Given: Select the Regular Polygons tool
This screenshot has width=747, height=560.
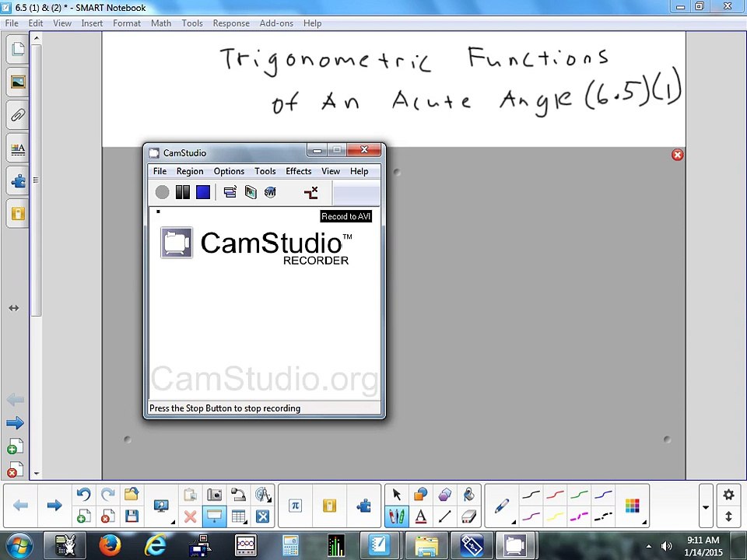Looking at the screenshot, I should (444, 495).
